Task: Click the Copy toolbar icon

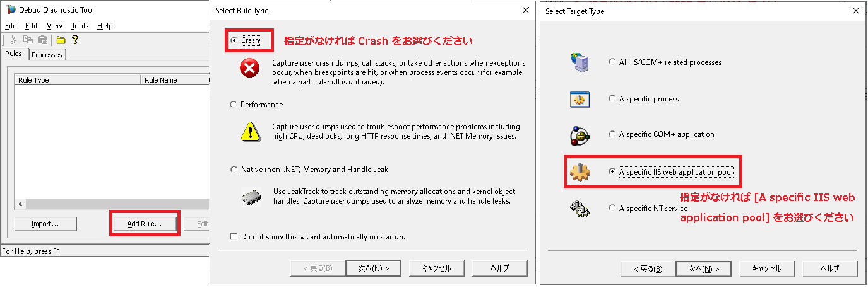Action: (27, 40)
